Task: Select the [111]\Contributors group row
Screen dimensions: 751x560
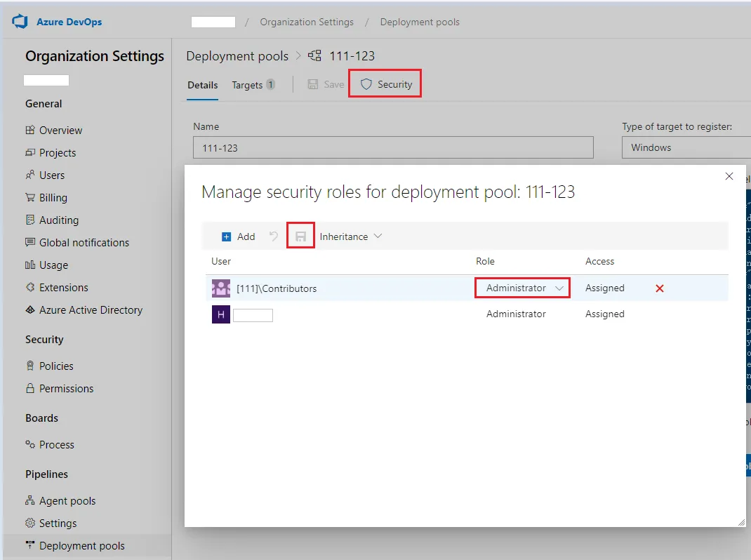Action: (467, 288)
